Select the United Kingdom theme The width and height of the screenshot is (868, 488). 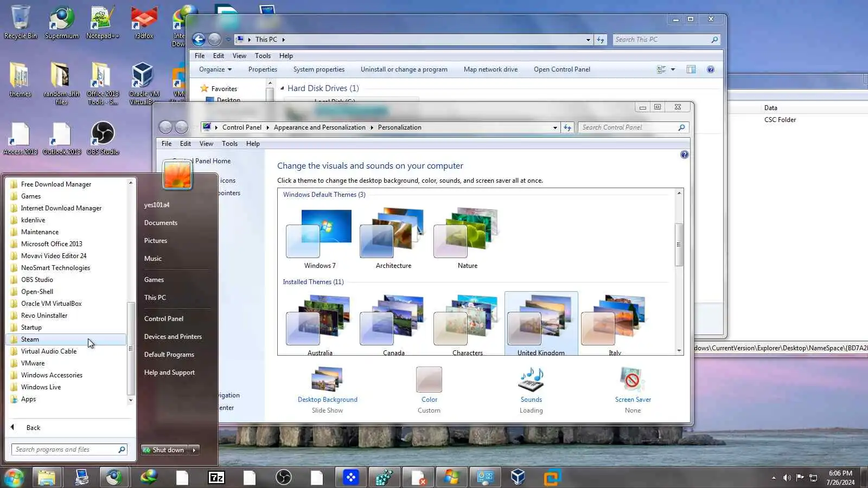click(541, 324)
